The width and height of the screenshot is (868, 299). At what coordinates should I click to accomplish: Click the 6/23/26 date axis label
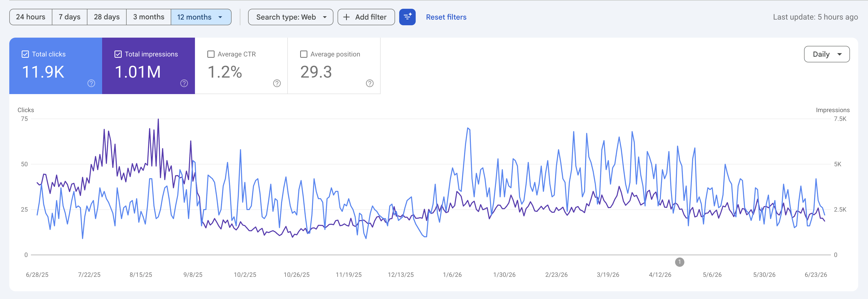[816, 275]
